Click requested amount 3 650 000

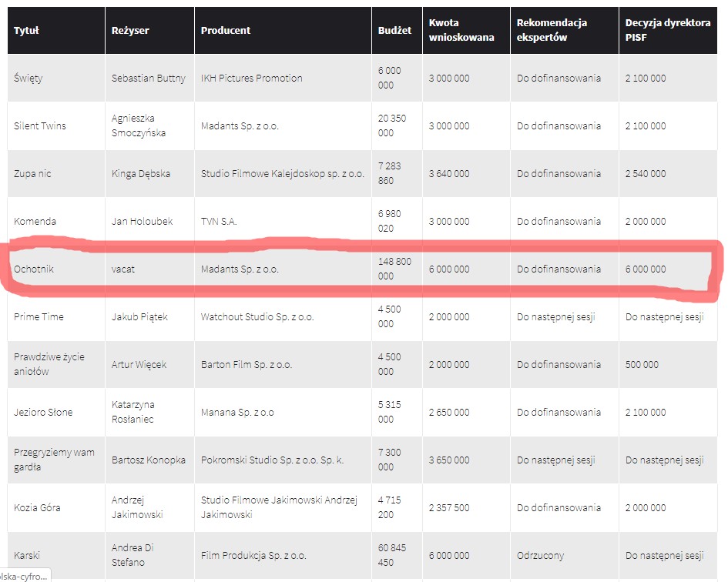click(x=449, y=460)
